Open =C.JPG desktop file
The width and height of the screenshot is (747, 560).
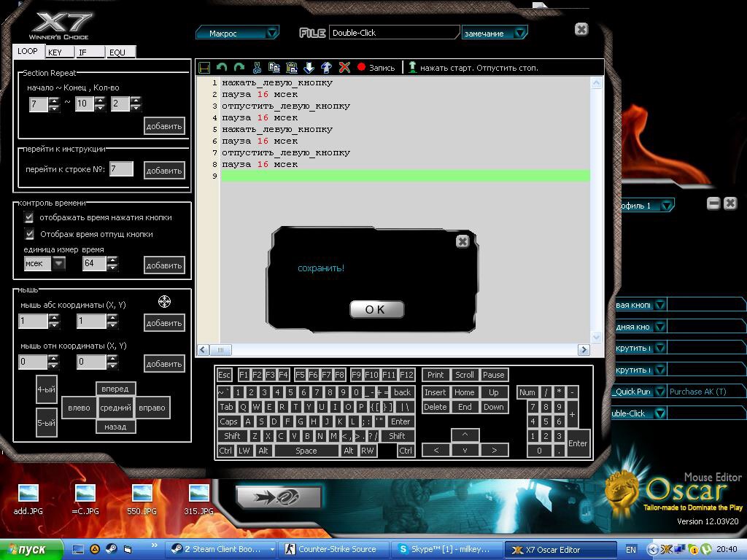pyautogui.click(x=85, y=499)
